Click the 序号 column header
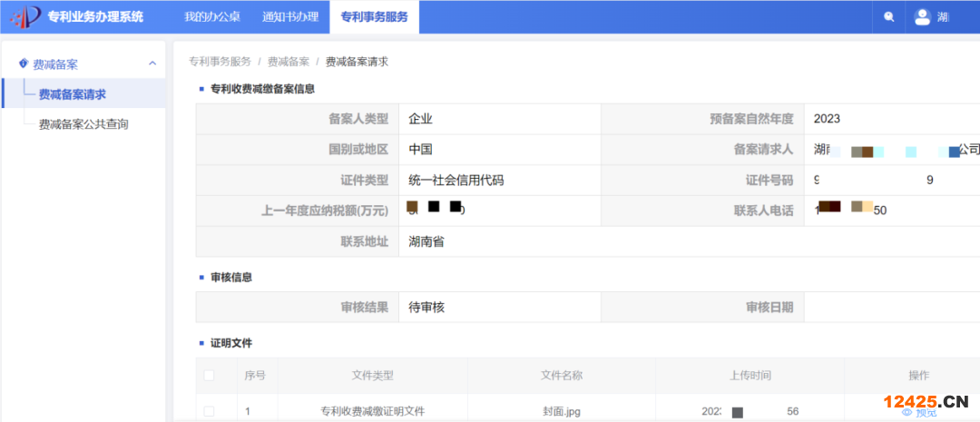980x422 pixels. (x=255, y=376)
